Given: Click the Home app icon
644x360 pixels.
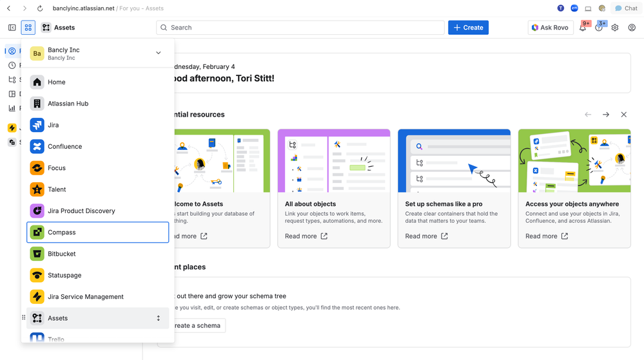Looking at the screenshot, I should click(37, 82).
